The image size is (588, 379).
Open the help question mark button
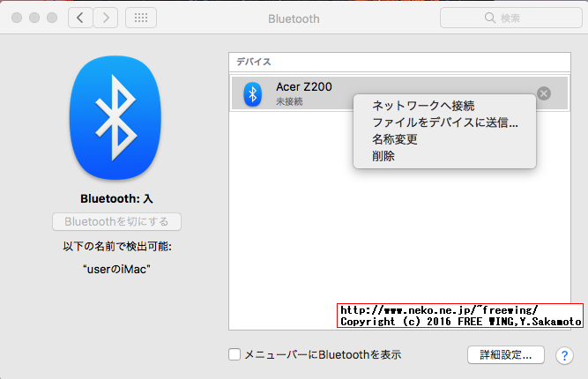tap(565, 355)
